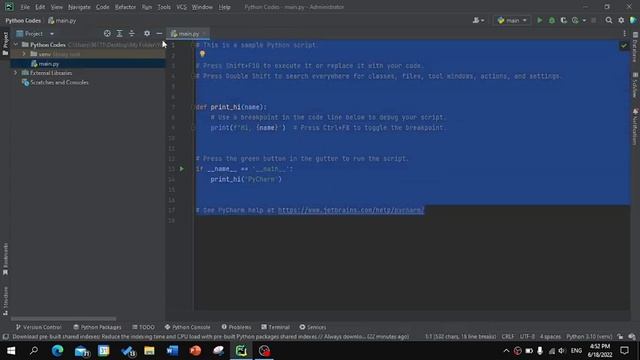
Task: Click the profiler run icon in toolbar
Action: [575, 20]
